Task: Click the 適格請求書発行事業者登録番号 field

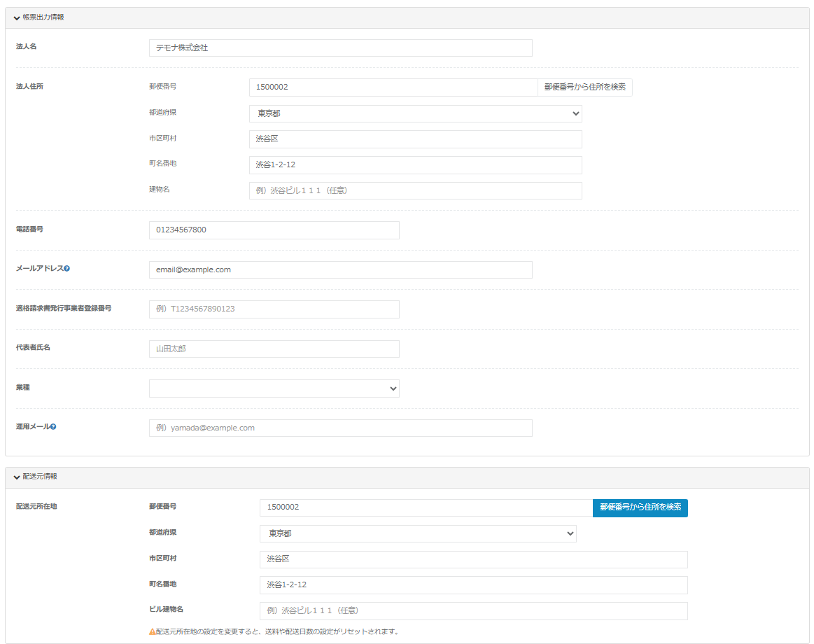Action: point(274,309)
